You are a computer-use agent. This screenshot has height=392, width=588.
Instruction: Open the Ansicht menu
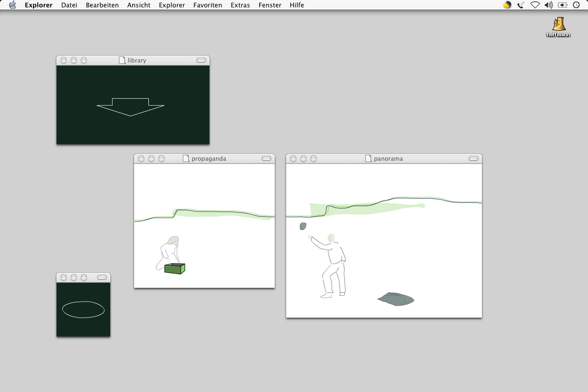[x=139, y=5]
